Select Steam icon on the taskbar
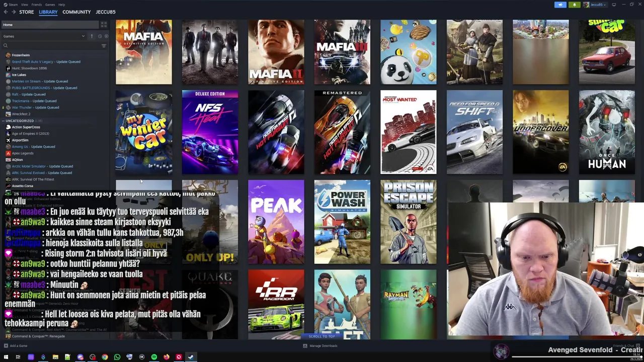Screen dimensions: 644x362 pyautogui.click(x=191, y=357)
